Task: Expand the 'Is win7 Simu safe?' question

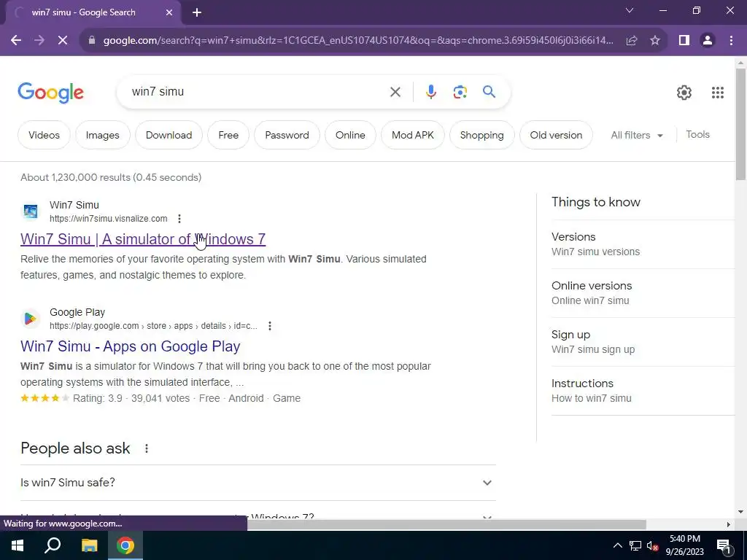Action: [258, 483]
